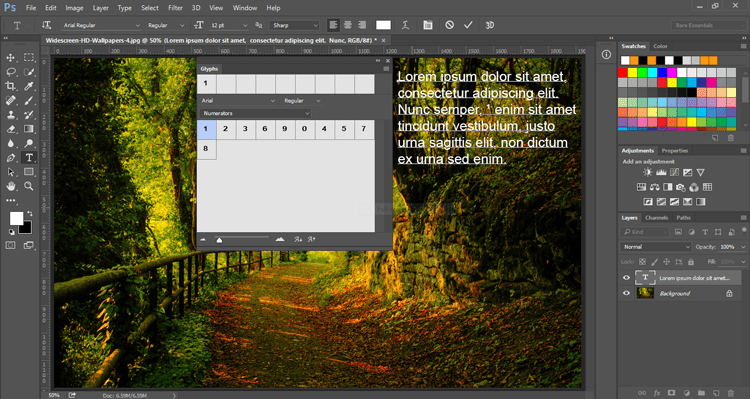750x399 pixels.
Task: Switch to the Color tab
Action: click(x=661, y=46)
